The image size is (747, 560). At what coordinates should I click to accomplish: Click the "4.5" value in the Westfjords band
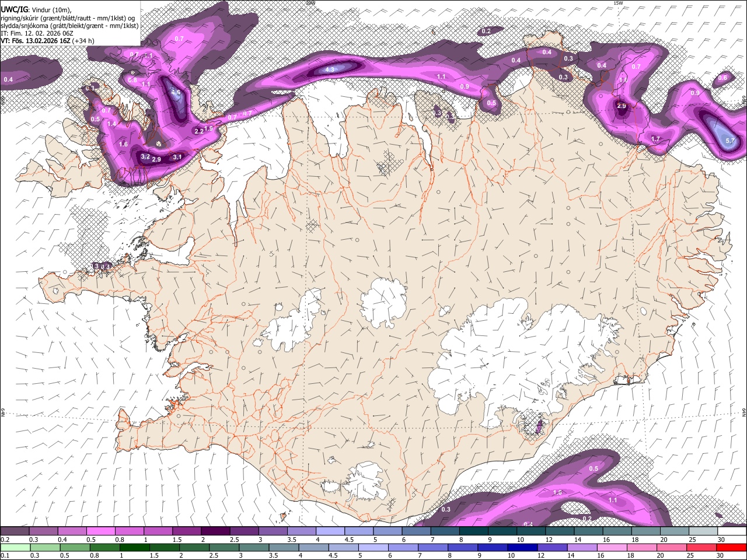pyautogui.click(x=176, y=92)
